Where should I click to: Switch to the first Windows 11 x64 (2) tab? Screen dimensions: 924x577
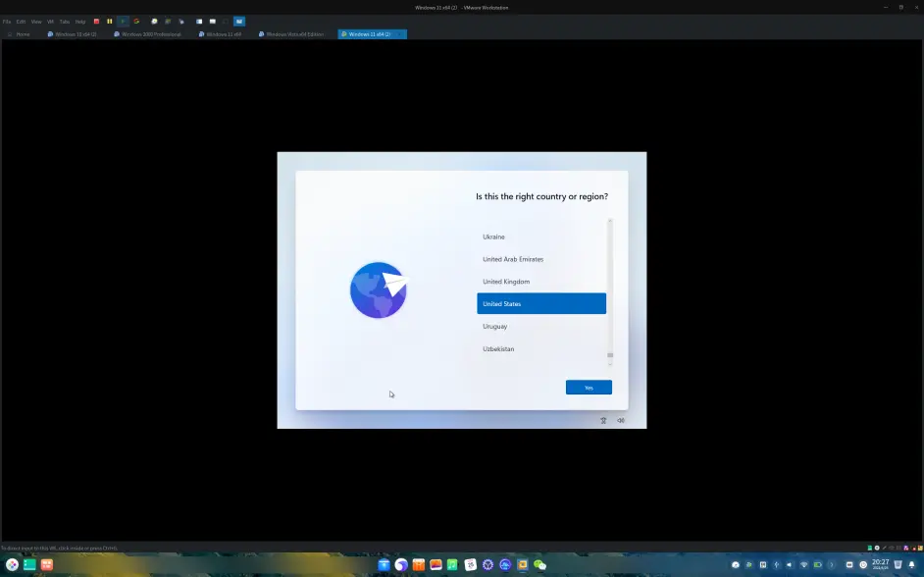pos(72,34)
